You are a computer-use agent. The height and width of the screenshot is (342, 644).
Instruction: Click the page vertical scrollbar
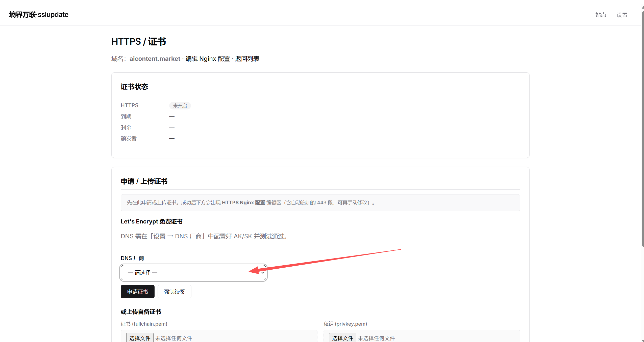[643, 129]
